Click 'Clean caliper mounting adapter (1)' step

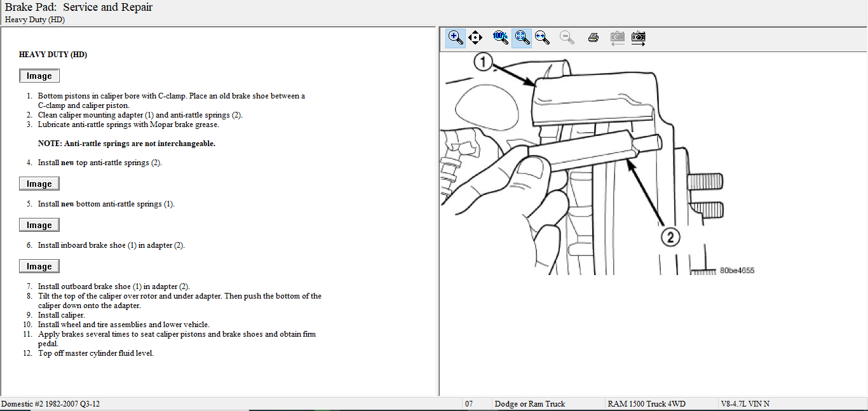coord(140,115)
